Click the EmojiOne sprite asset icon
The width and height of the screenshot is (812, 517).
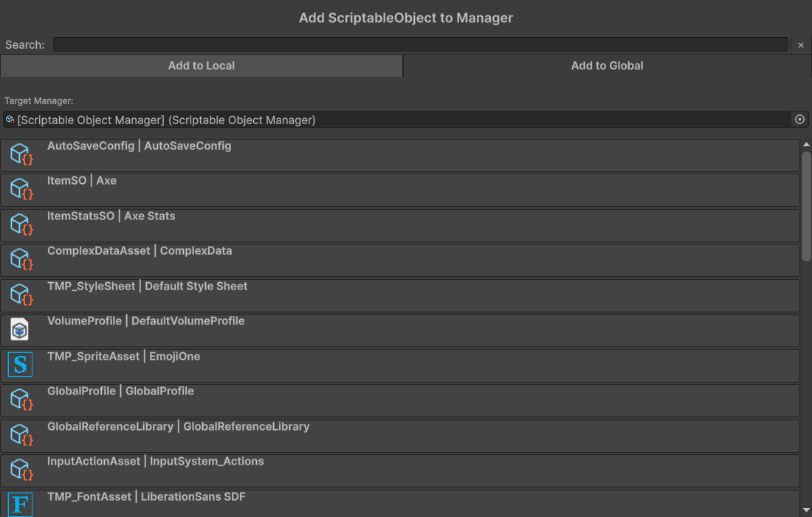pos(20,365)
